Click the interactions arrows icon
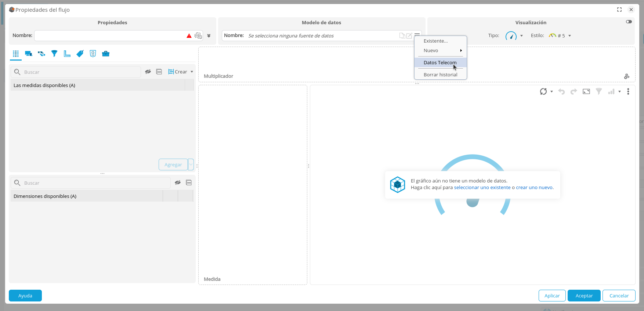The image size is (644, 311). [41, 54]
